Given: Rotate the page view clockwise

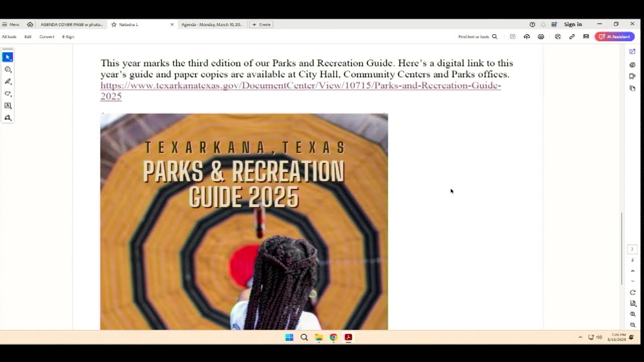Looking at the screenshot, I should (x=632, y=293).
